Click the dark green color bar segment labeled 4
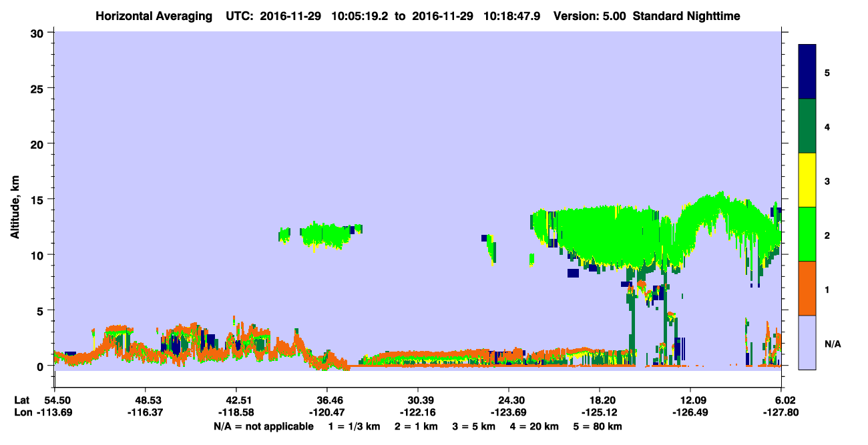 point(807,126)
